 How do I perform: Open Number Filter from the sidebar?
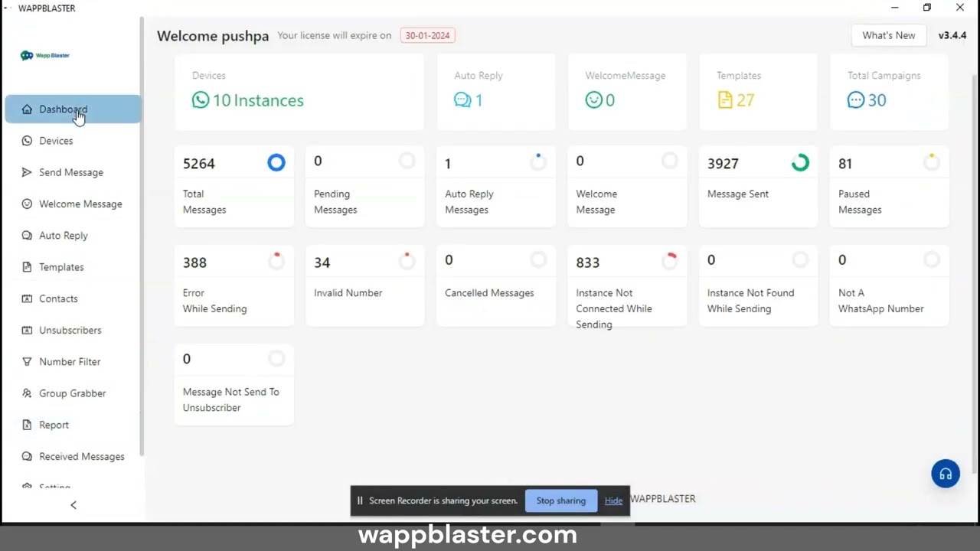[x=73, y=361]
